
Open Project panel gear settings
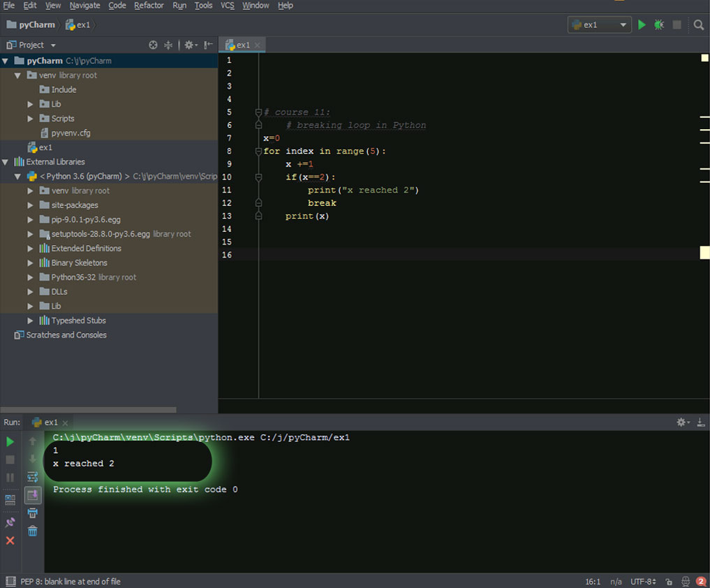[x=190, y=45]
